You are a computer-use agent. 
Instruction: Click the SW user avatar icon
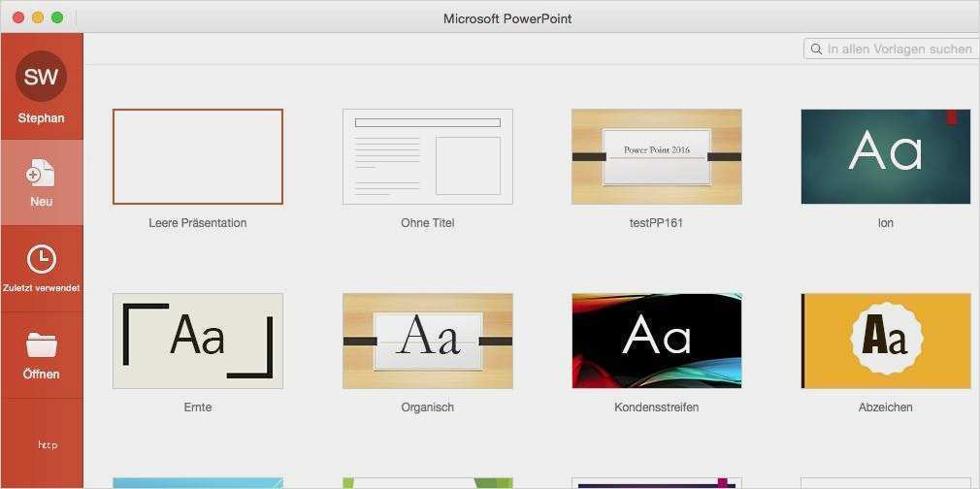tap(41, 77)
